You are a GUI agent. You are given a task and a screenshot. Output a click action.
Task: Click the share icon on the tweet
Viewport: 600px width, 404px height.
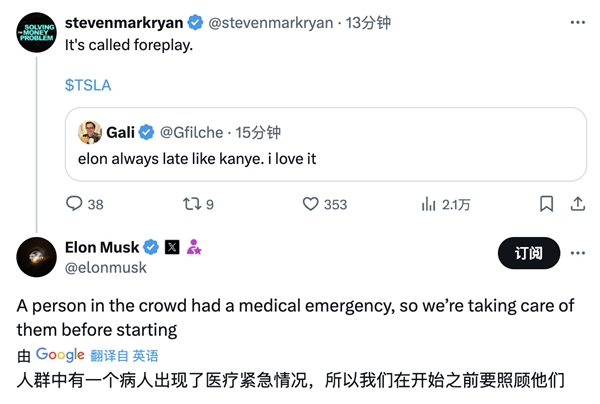(x=577, y=204)
